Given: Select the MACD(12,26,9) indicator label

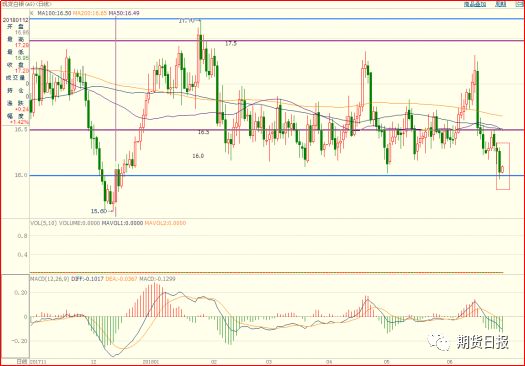Looking at the screenshot, I should (x=49, y=279).
